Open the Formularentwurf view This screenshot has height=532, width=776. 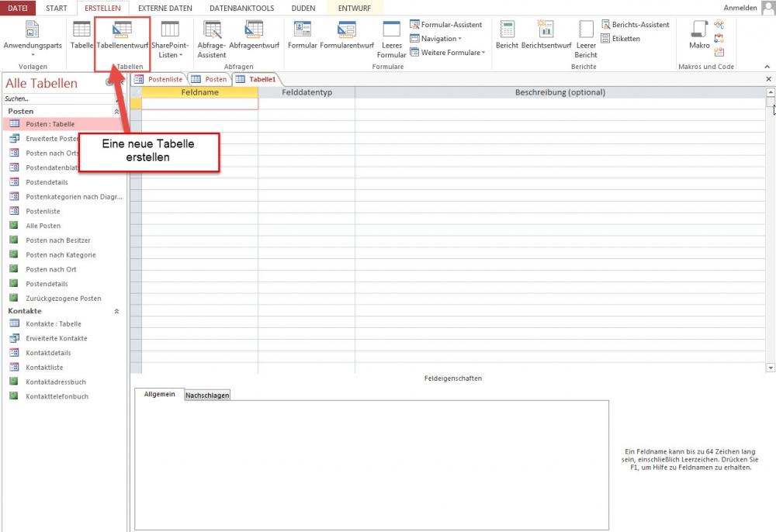point(347,35)
